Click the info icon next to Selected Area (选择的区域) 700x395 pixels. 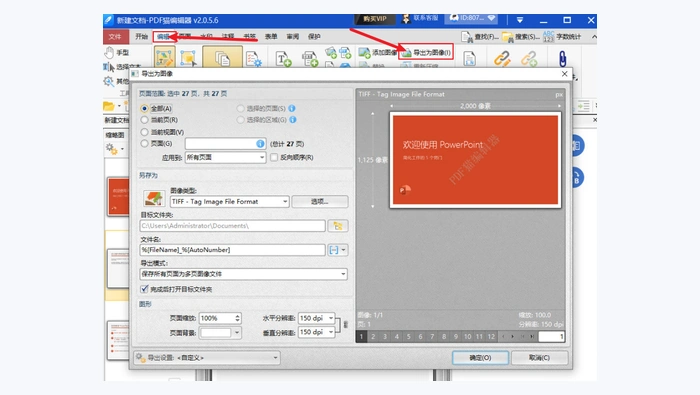293,120
